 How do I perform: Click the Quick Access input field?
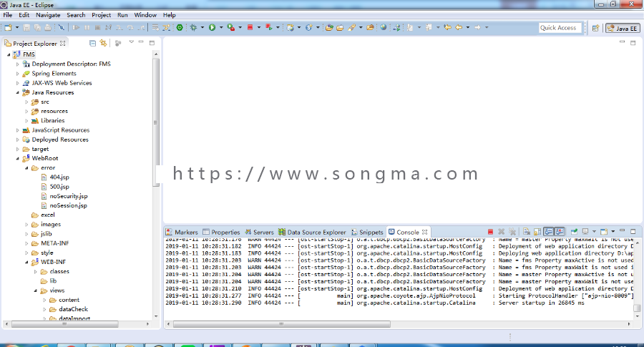point(560,28)
